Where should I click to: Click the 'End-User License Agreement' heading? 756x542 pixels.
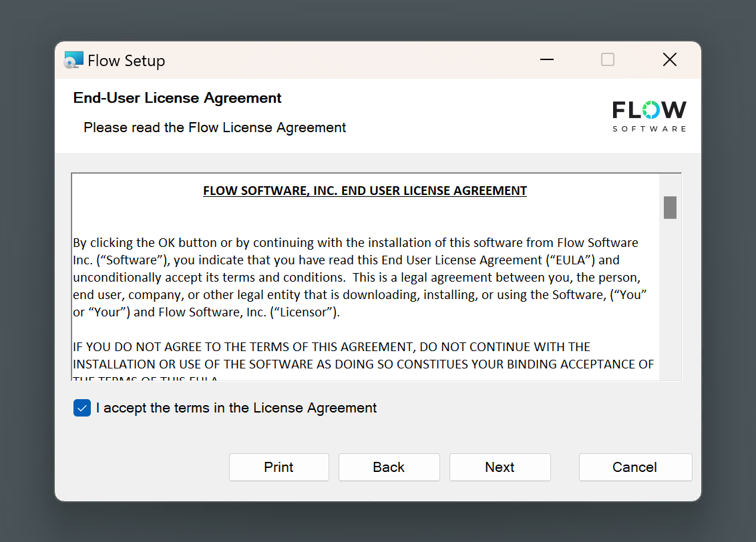177,97
